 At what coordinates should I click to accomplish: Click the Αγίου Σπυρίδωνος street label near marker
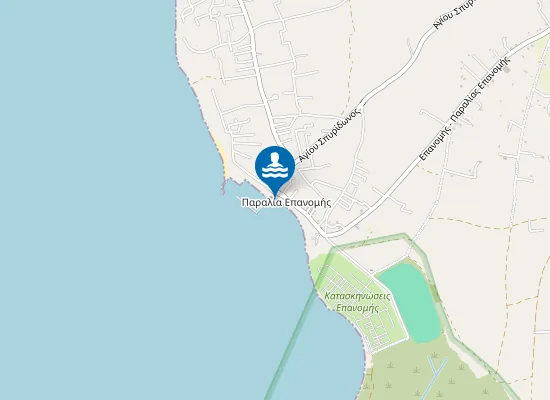[x=330, y=135]
